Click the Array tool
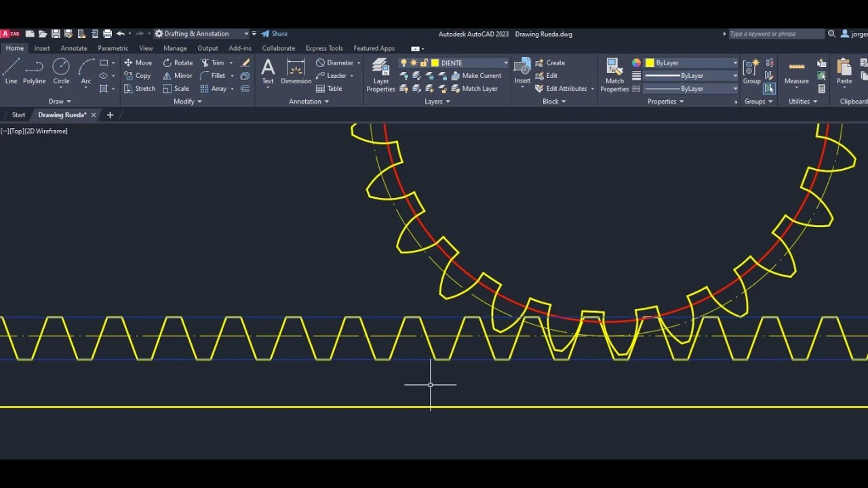 click(x=213, y=88)
